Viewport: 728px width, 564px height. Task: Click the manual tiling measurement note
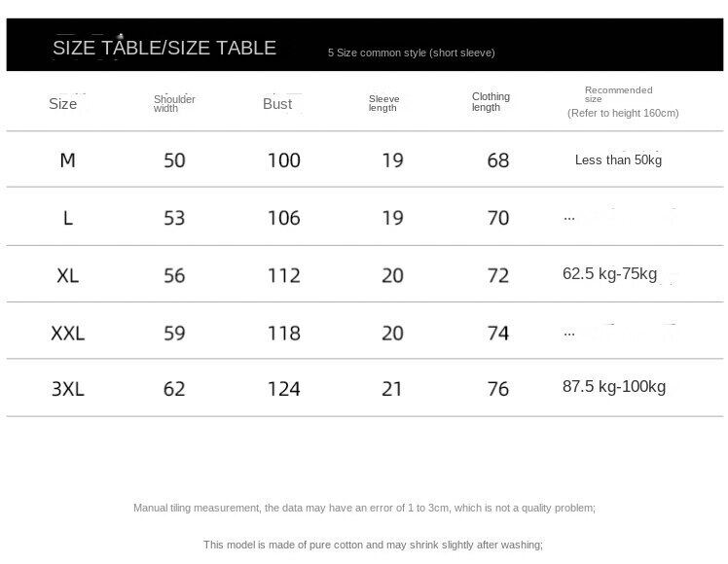pos(364,508)
